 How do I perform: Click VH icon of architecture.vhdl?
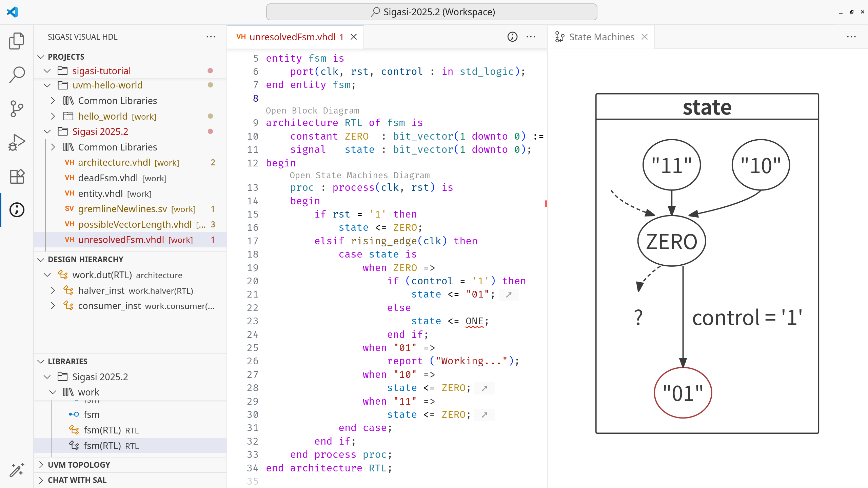coord(70,162)
